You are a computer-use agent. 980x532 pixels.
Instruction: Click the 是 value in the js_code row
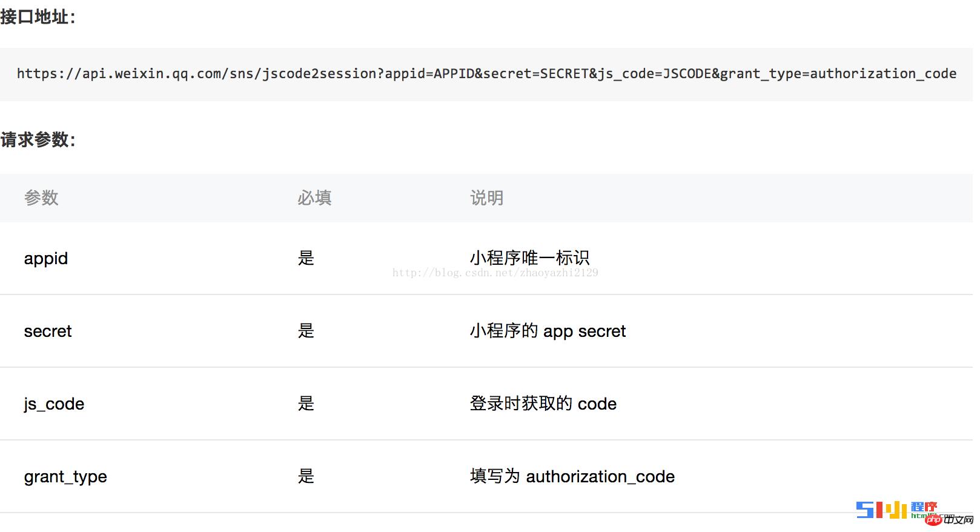tap(306, 404)
